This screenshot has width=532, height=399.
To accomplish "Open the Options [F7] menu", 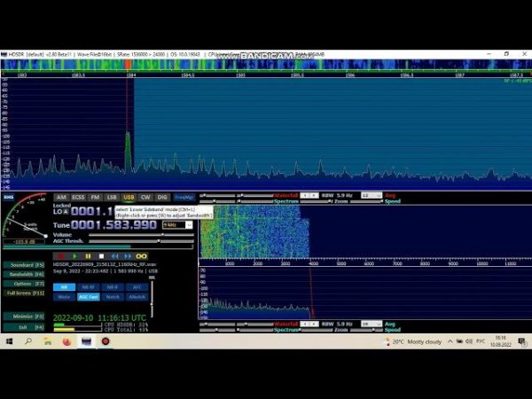I will pos(24,284).
